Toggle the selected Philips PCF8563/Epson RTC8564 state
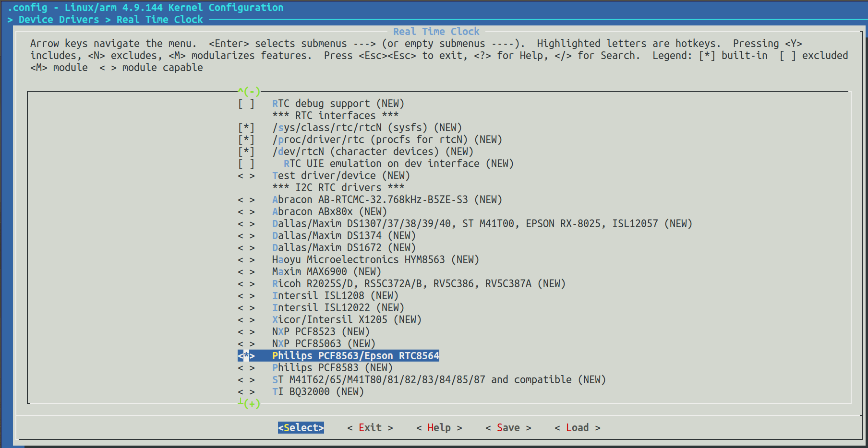Image resolution: width=868 pixels, height=448 pixels. click(246, 356)
